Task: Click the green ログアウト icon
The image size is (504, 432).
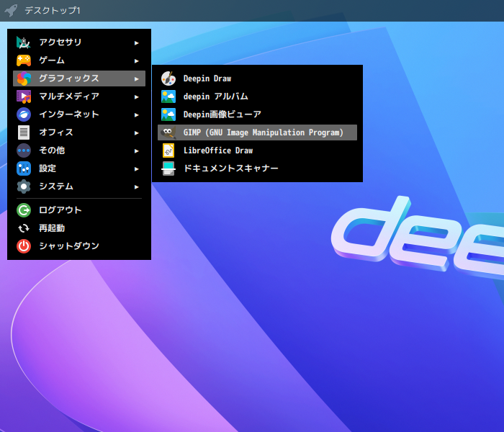Action: click(24, 210)
